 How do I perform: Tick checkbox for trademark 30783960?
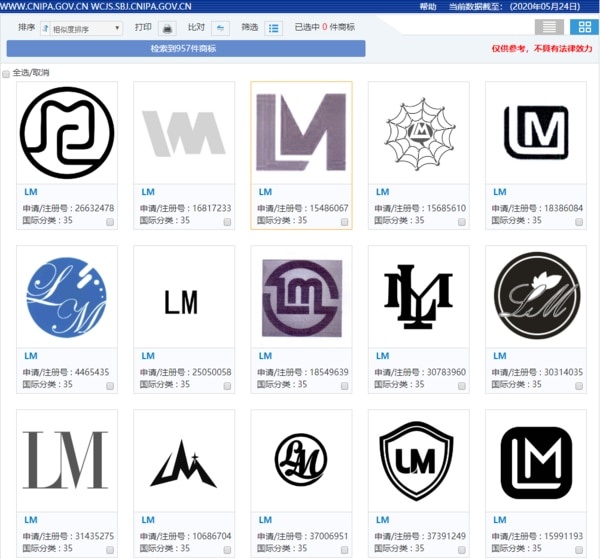click(x=462, y=386)
